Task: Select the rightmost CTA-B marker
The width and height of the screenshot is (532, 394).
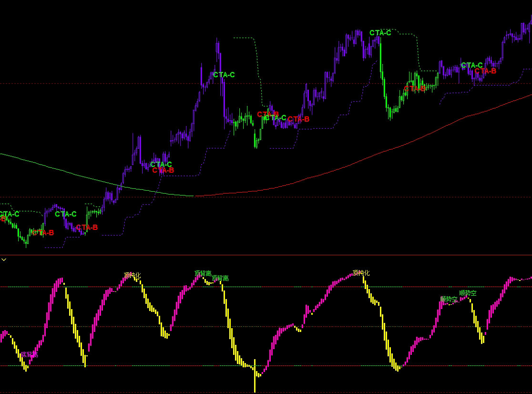Action: tap(485, 71)
